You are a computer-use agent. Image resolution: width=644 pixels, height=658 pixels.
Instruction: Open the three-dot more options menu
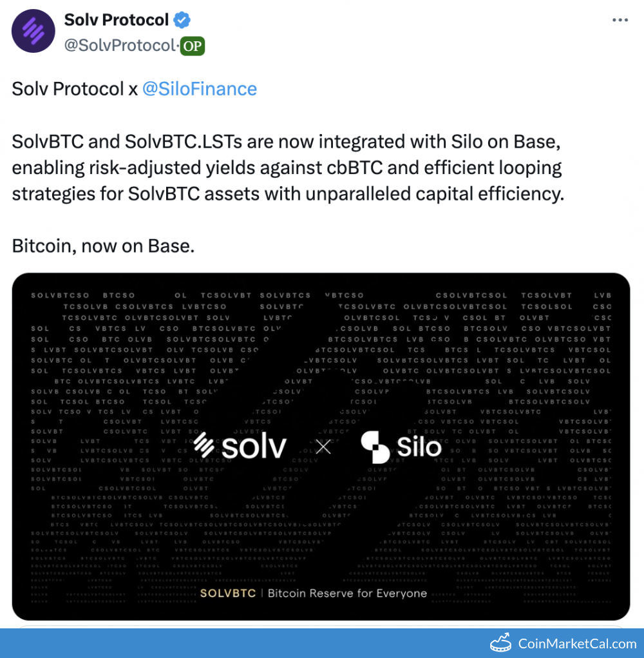click(620, 21)
